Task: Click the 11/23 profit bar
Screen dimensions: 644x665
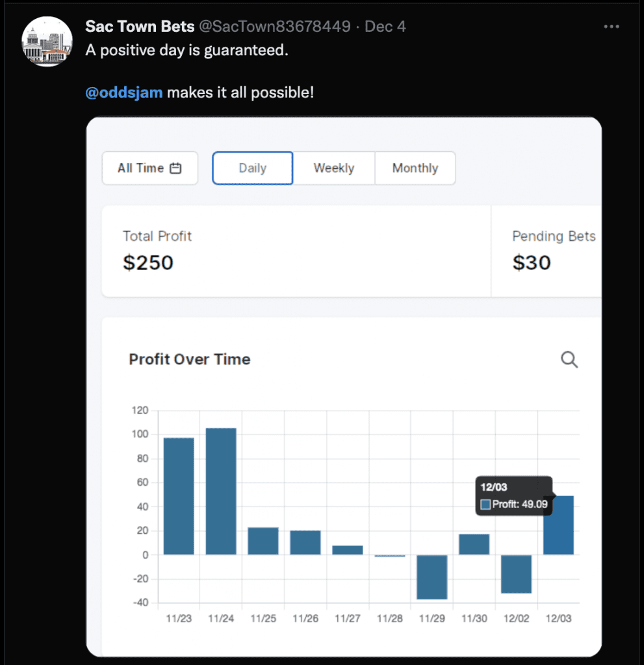Action: pos(179,496)
